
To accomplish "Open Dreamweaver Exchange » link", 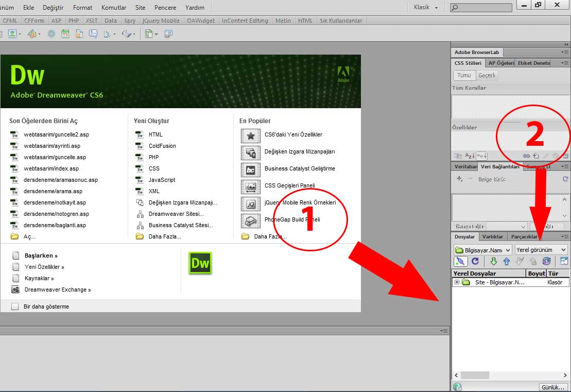I will click(x=58, y=290).
